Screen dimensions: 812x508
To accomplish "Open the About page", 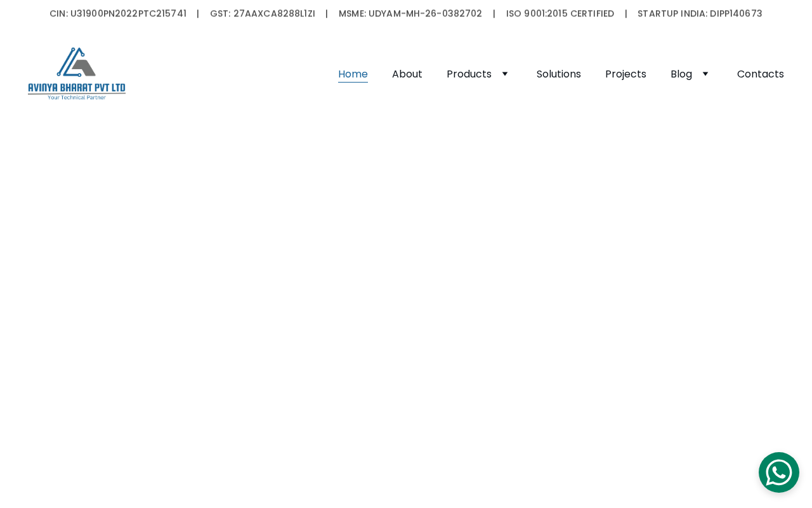I will [x=407, y=74].
